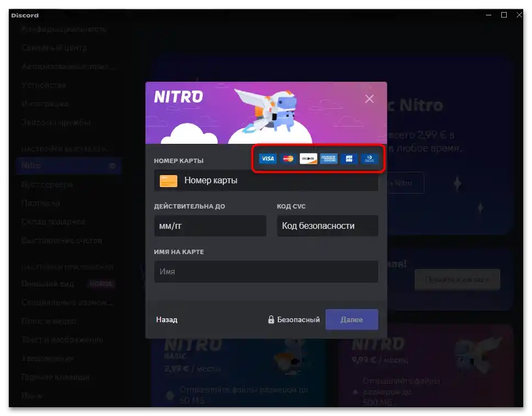This screenshot has width=532, height=416.
Task: Go back with the Назад button
Action: click(x=166, y=319)
